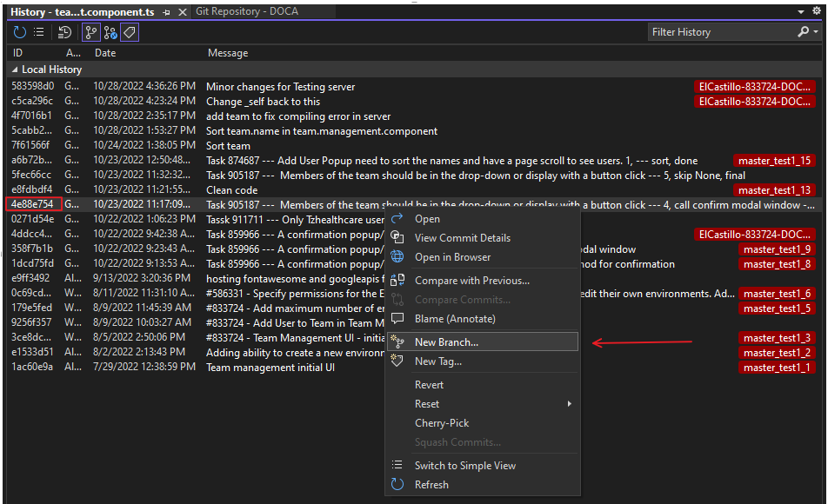Choose Open in the context menu
Screen dimensions: 828x504
tap(484, 218)
